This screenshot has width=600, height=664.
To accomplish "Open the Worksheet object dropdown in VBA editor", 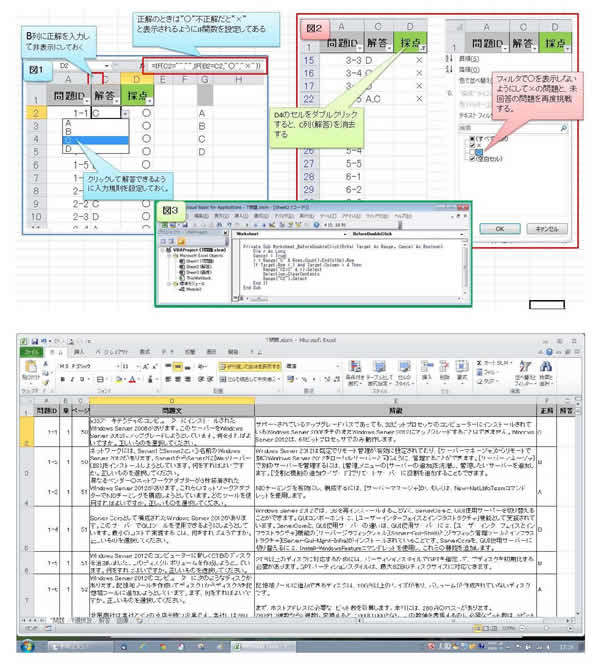I will [x=345, y=234].
